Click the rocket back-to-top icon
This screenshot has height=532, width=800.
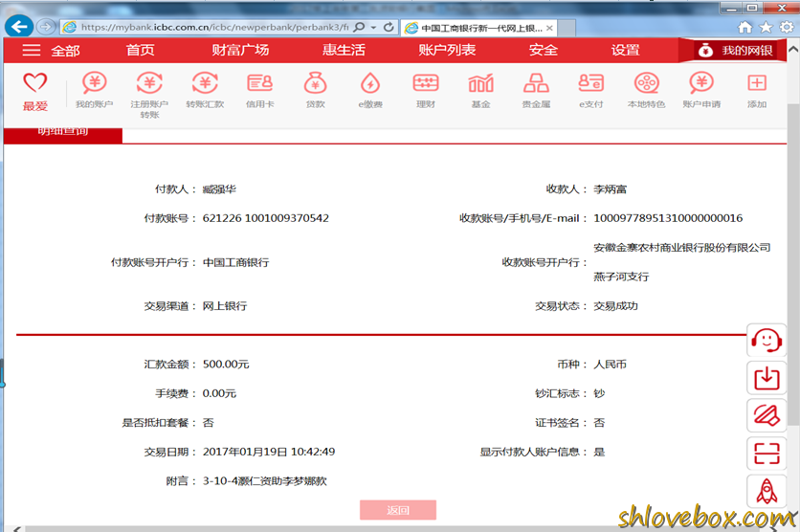click(x=767, y=491)
